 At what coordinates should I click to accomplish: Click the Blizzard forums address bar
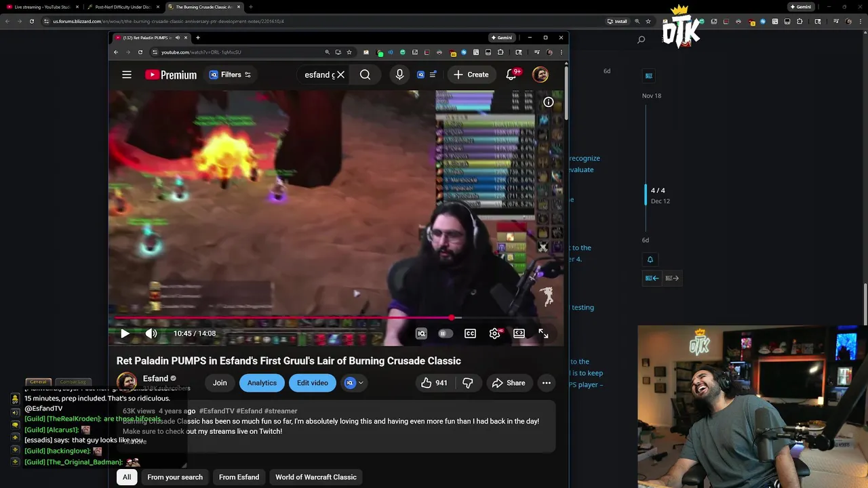point(325,21)
